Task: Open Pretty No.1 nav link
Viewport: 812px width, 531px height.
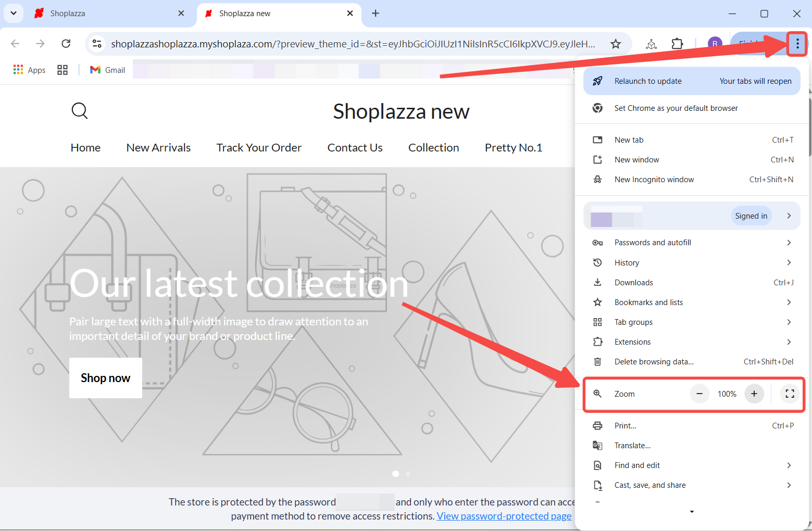Action: [x=514, y=147]
